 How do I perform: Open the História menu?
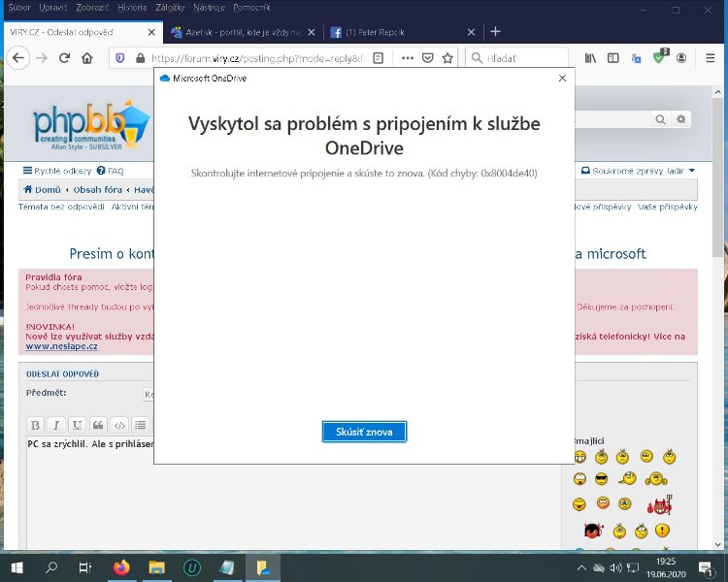(x=132, y=8)
